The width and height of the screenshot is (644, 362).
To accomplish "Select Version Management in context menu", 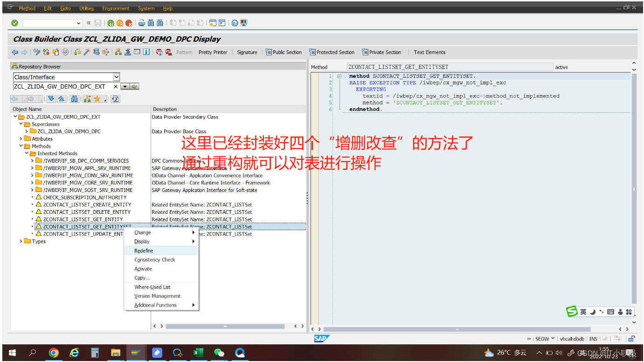I will pyautogui.click(x=161, y=296).
